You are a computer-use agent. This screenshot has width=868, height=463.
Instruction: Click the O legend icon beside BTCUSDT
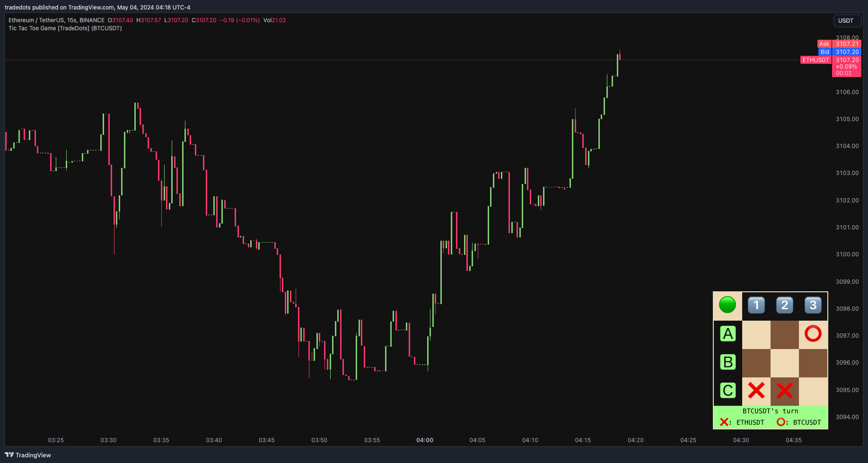point(780,422)
